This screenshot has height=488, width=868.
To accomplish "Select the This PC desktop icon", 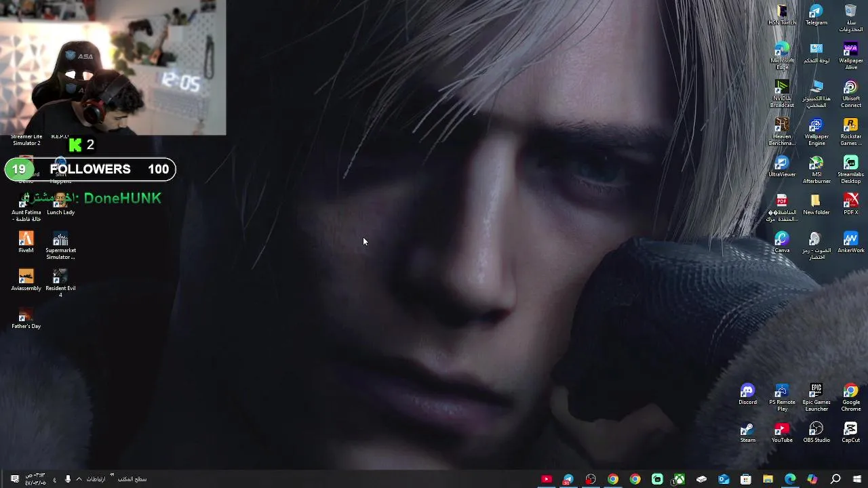I will 816,94.
